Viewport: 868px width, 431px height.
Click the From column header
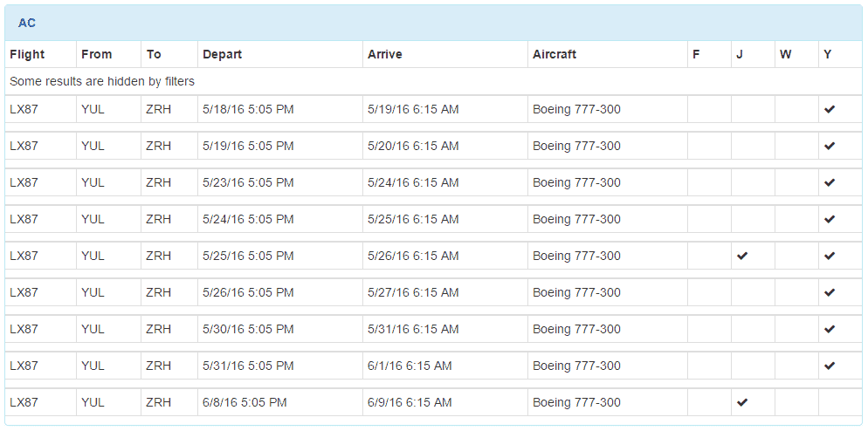click(x=96, y=54)
